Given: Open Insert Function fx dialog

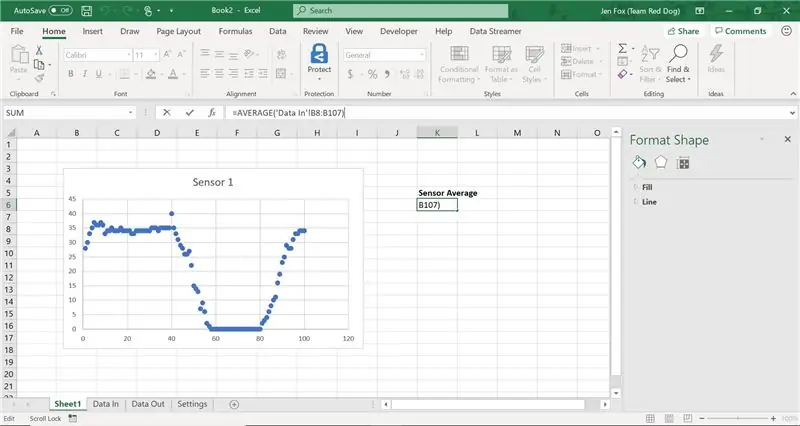Looking at the screenshot, I should coord(212,113).
